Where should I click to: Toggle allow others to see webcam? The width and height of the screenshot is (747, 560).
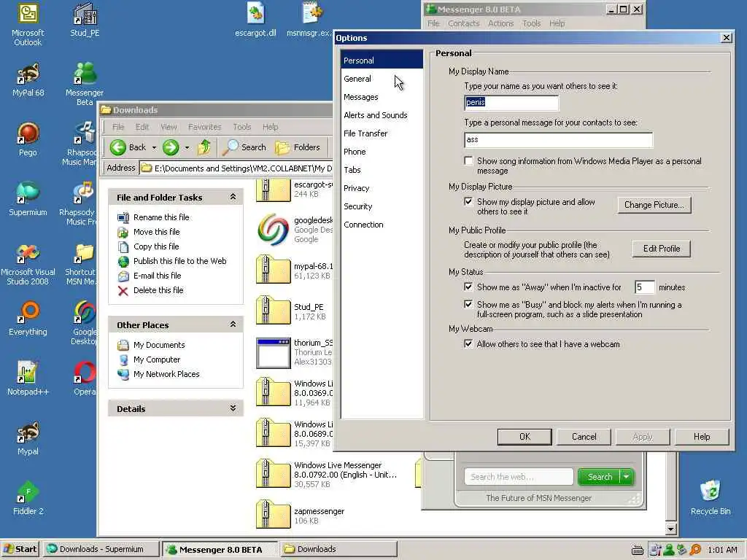pos(469,343)
